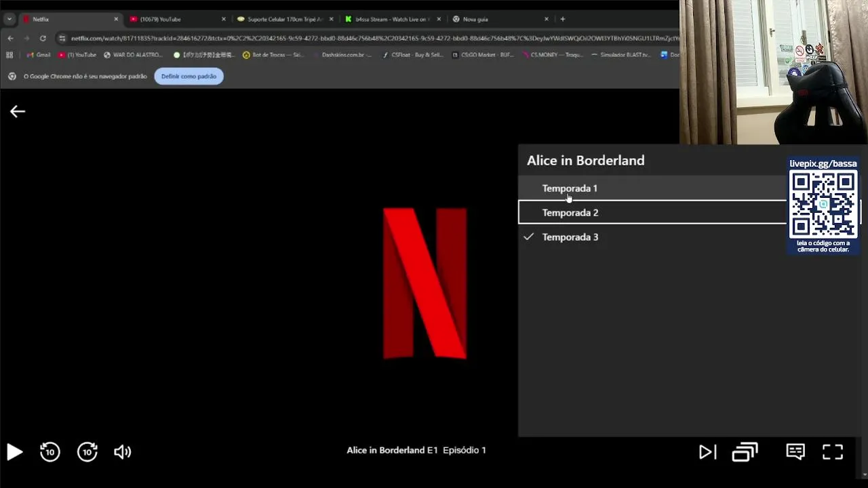This screenshot has height=488, width=868.
Task: View site information icon in address bar
Action: [62, 38]
